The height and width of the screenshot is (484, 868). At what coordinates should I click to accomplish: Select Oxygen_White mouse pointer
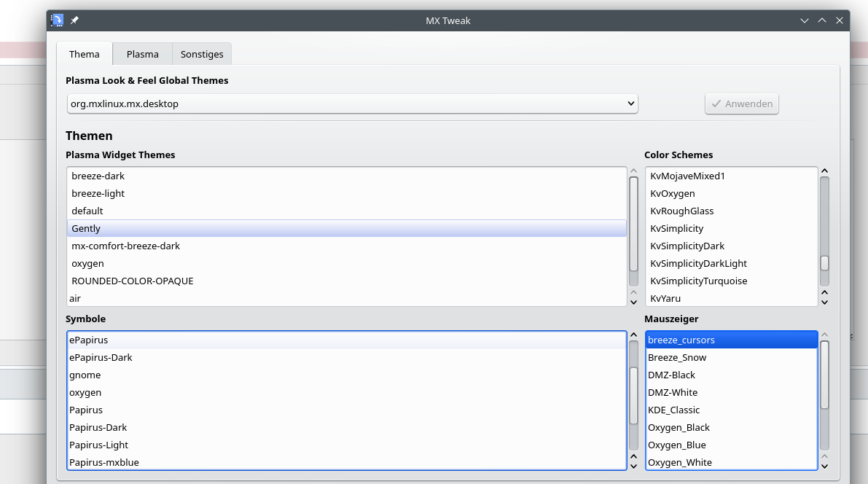(x=731, y=462)
